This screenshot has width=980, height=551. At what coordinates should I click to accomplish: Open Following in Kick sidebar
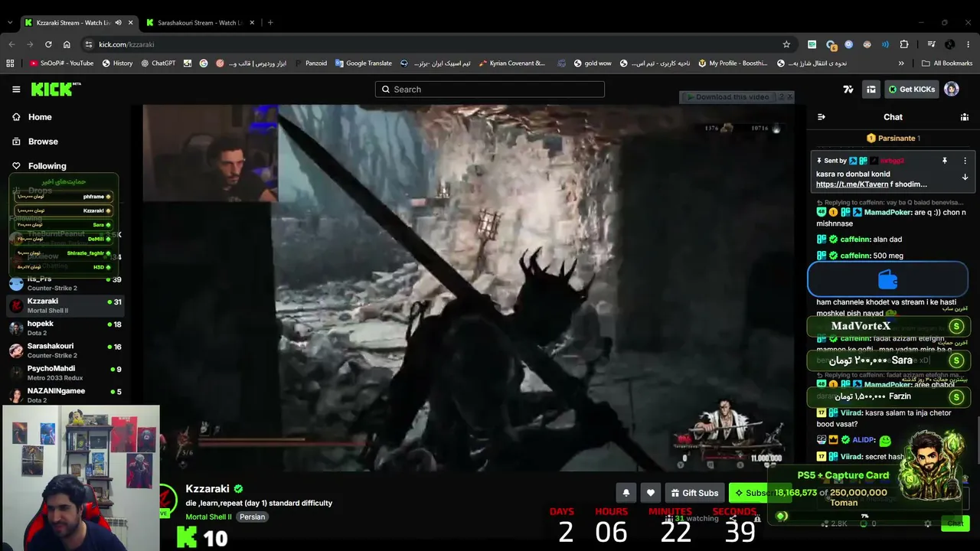click(47, 166)
